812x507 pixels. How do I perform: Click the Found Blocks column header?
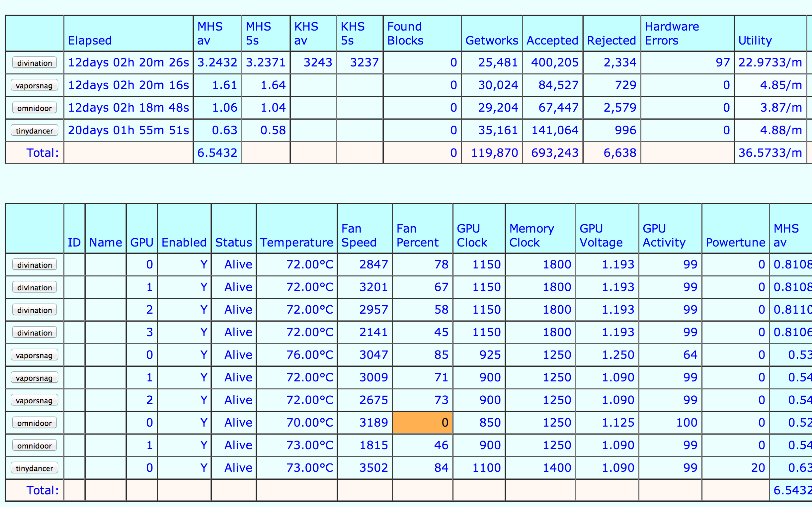click(x=422, y=34)
